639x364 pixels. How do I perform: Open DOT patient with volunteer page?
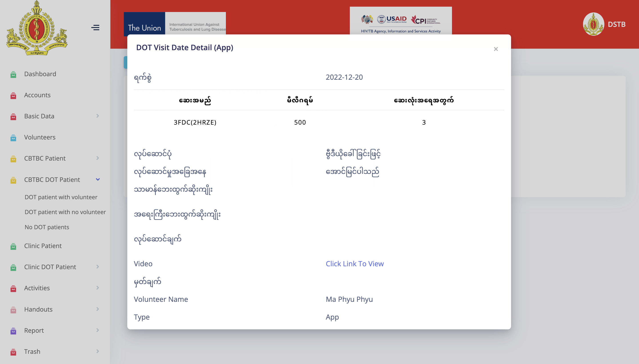coord(61,197)
